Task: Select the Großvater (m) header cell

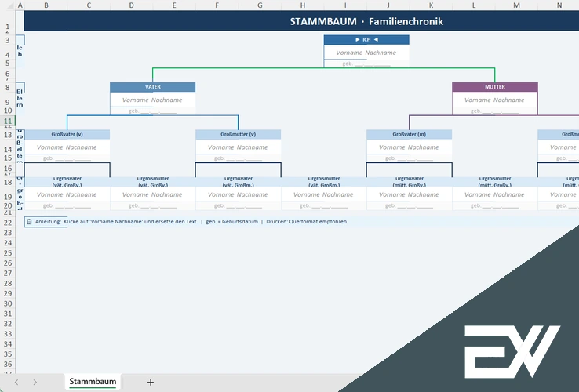Action: pyautogui.click(x=409, y=134)
